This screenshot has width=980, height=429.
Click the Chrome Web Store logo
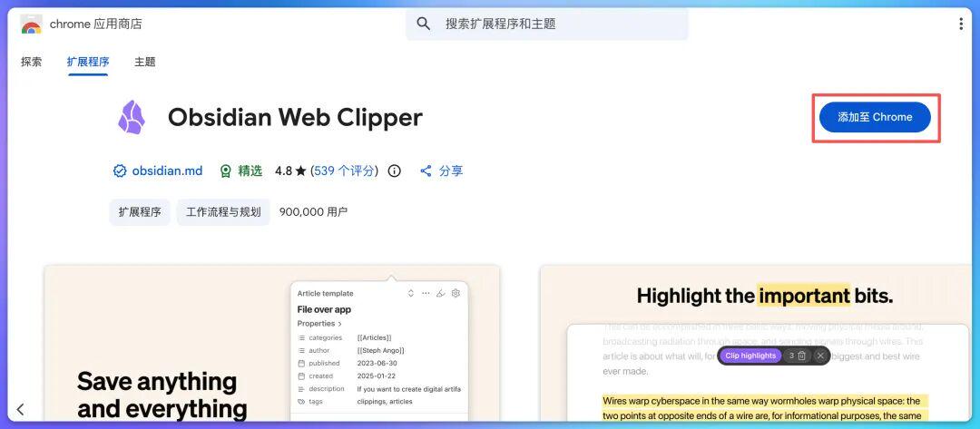pyautogui.click(x=31, y=24)
